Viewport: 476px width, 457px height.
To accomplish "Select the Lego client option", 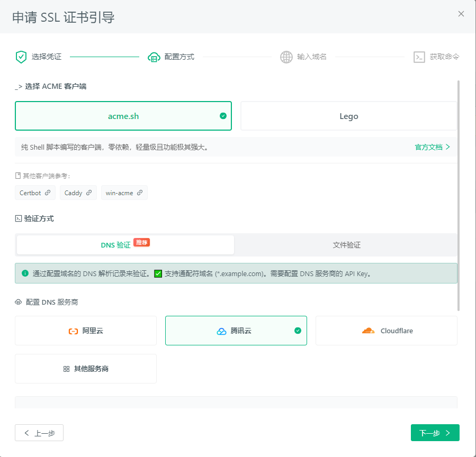I will pos(348,116).
